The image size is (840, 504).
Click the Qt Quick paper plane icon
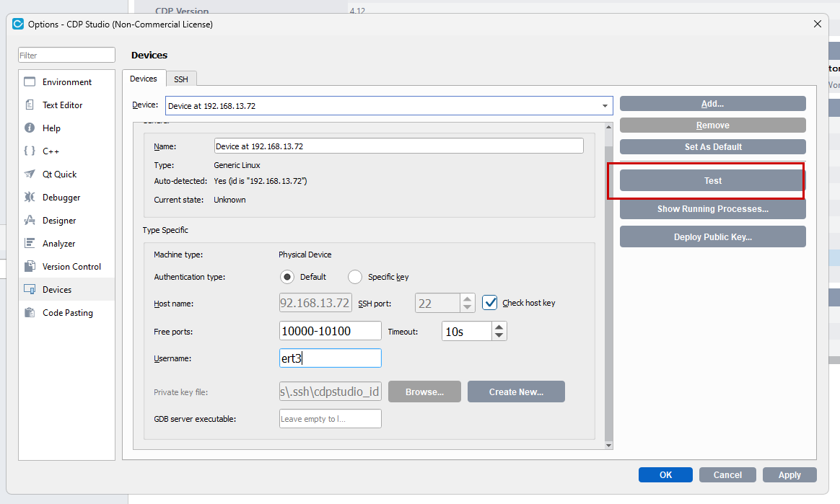click(x=30, y=174)
